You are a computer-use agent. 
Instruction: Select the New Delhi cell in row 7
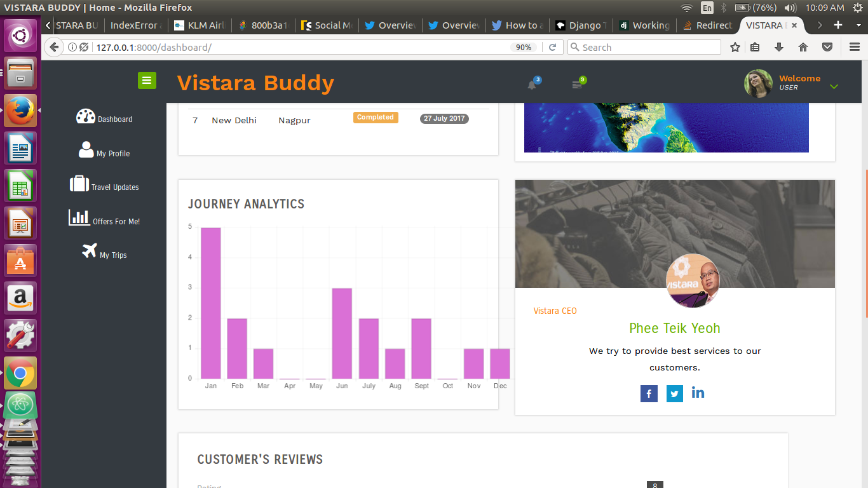point(234,120)
